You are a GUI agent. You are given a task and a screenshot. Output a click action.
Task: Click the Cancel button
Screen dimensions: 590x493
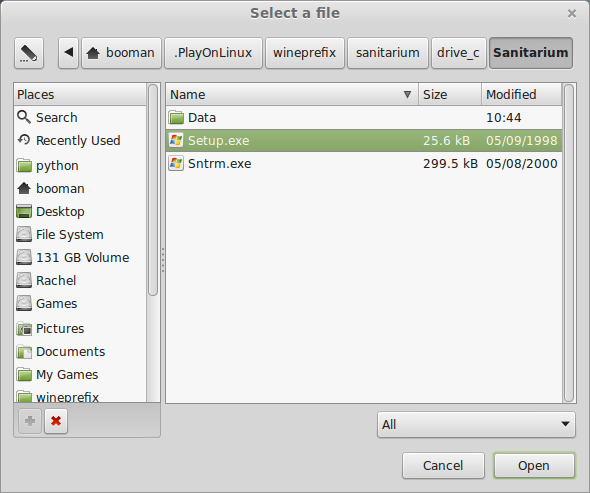pyautogui.click(x=443, y=466)
